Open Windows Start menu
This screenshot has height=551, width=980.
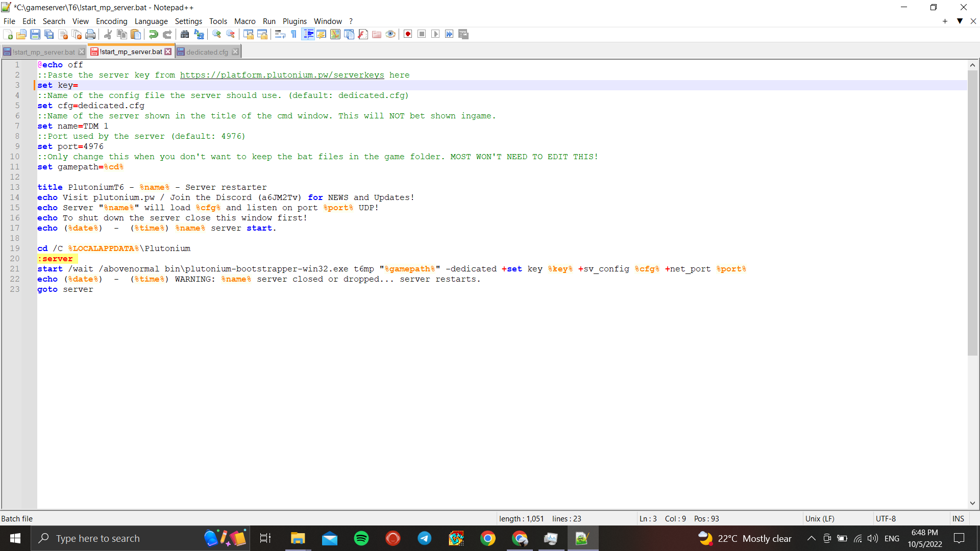point(15,538)
